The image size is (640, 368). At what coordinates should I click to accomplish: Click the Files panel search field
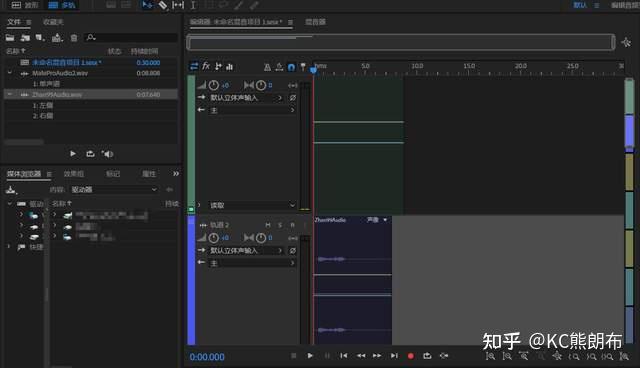pos(131,38)
